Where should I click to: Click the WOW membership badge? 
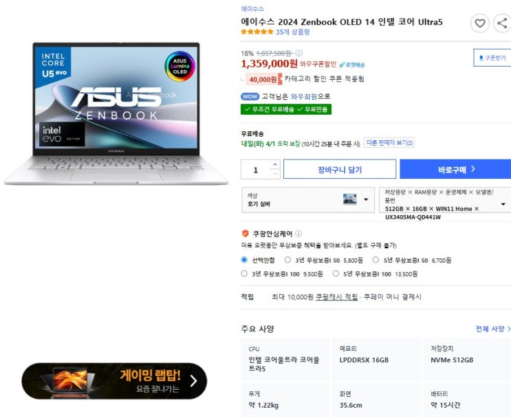250,96
